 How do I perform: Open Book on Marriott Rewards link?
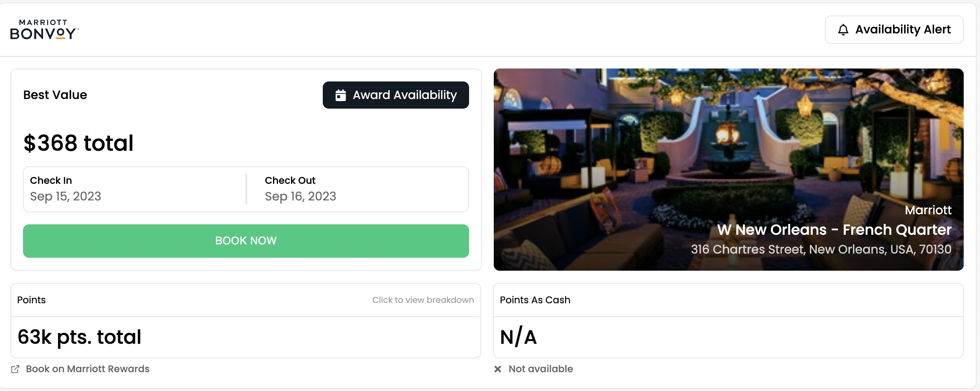coord(87,369)
